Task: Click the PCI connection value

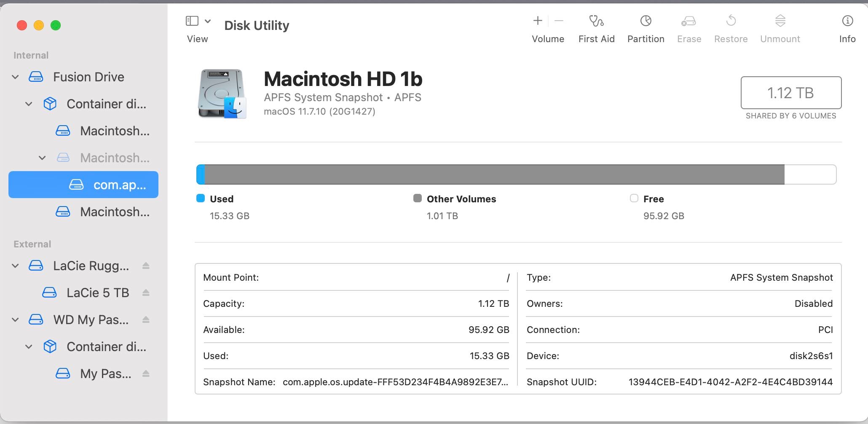Action: pyautogui.click(x=825, y=330)
